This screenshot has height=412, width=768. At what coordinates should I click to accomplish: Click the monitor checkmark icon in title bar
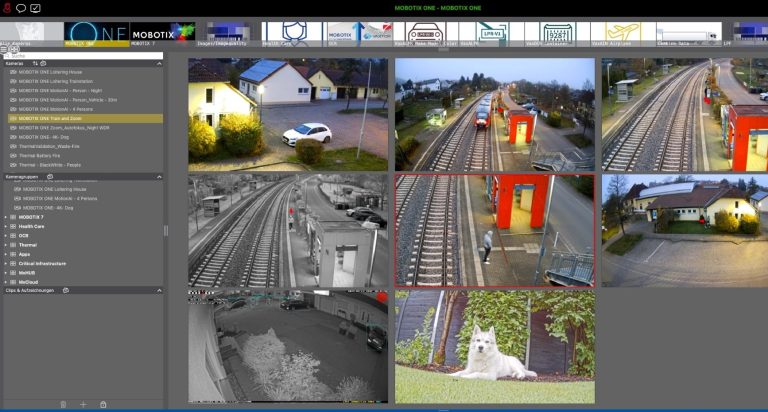coord(35,8)
